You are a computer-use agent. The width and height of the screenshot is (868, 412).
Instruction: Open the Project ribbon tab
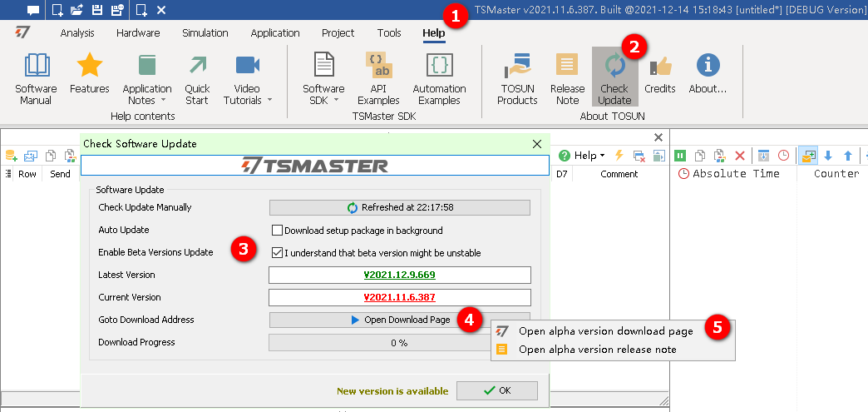point(338,32)
